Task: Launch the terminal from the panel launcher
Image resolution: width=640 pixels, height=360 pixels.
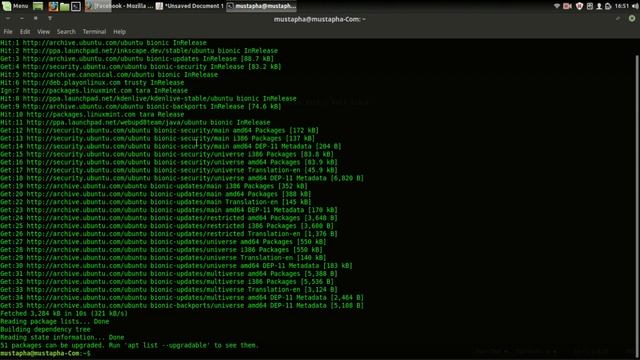Action: click(76, 7)
